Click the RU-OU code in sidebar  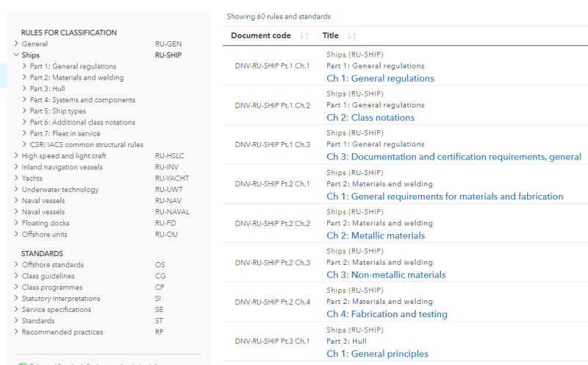pos(166,234)
